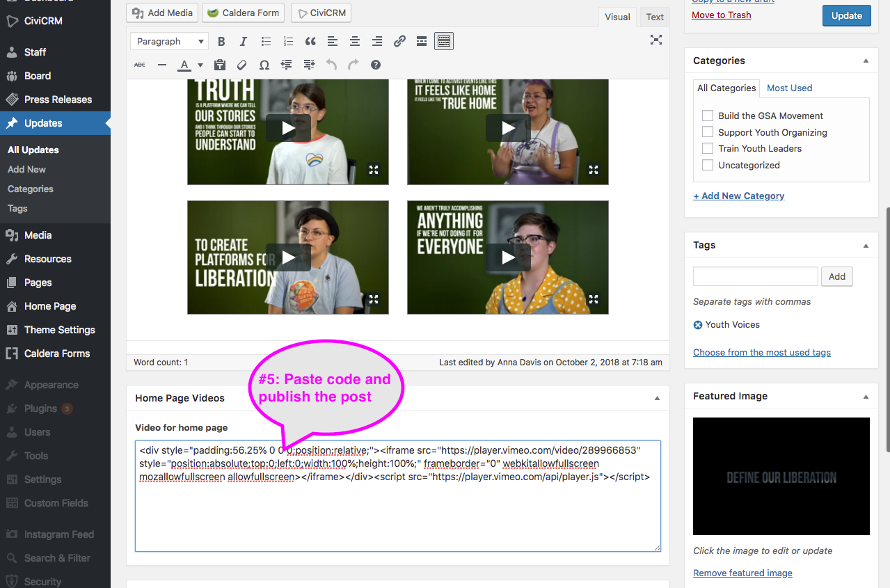Collapse the Home Page Videos panel

point(657,398)
